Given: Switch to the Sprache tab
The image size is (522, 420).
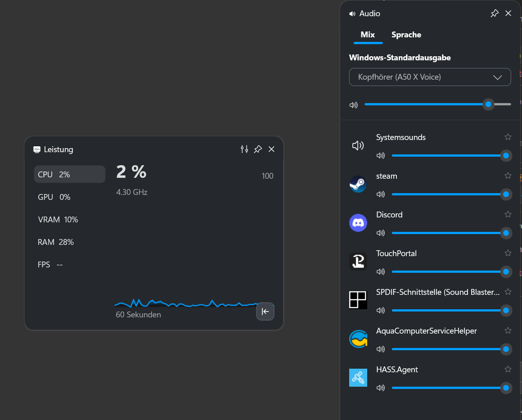Looking at the screenshot, I should [x=406, y=35].
